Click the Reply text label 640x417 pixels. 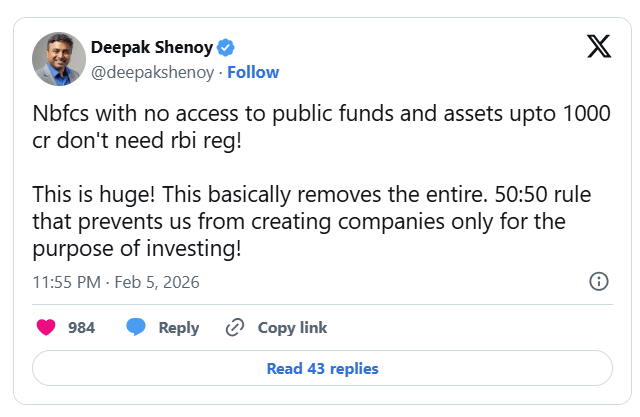pyautogui.click(x=179, y=327)
